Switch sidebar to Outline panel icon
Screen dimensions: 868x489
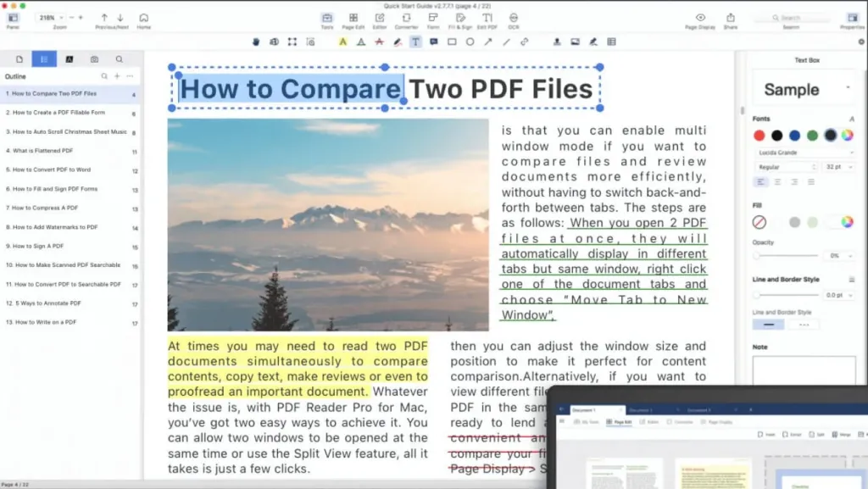pyautogui.click(x=44, y=59)
